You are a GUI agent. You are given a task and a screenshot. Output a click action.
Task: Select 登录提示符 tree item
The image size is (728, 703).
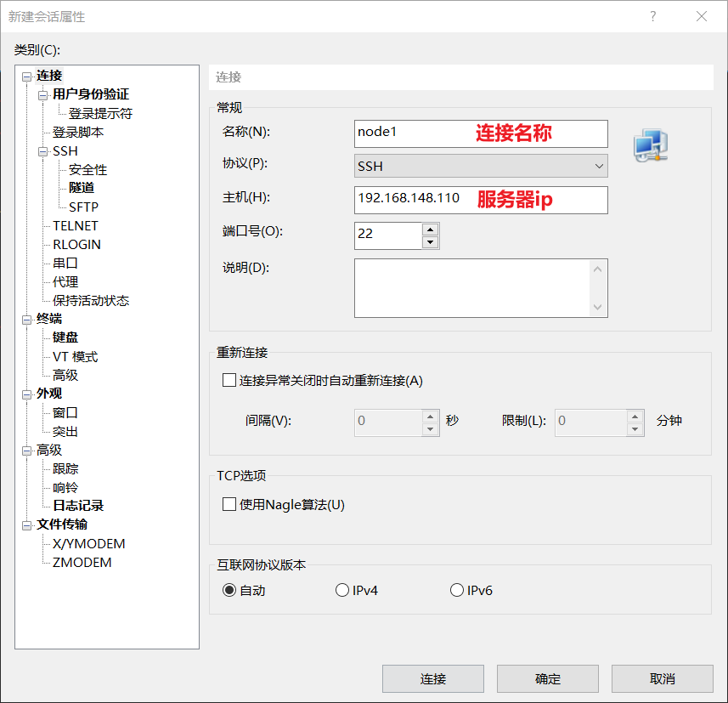coord(100,113)
